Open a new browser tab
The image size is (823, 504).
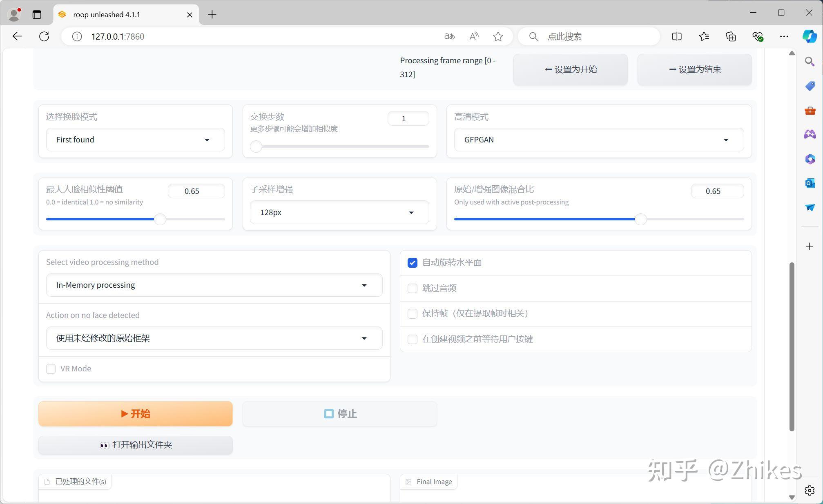212,15
